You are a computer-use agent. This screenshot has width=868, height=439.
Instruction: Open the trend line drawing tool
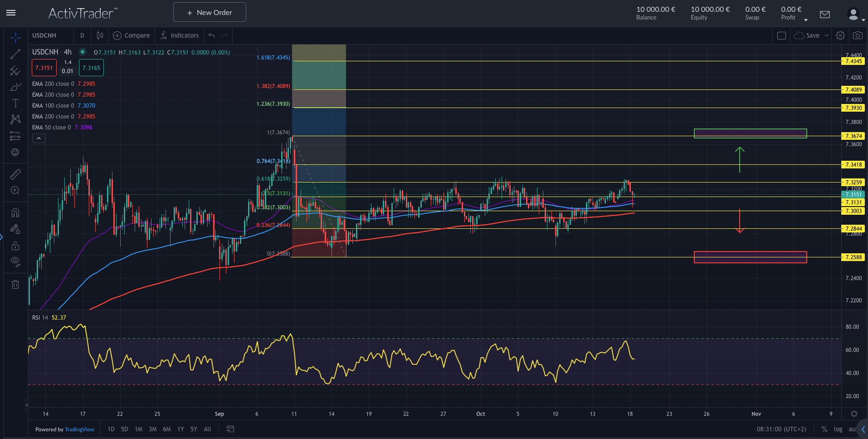click(15, 54)
